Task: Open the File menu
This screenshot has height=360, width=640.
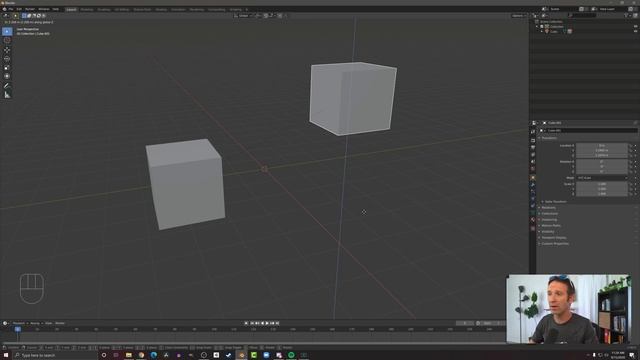Action: tap(11, 9)
